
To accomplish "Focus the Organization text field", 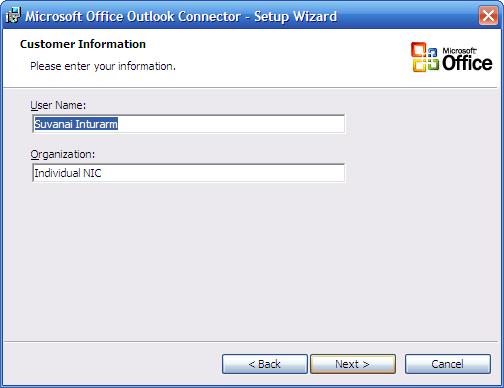I will [189, 173].
